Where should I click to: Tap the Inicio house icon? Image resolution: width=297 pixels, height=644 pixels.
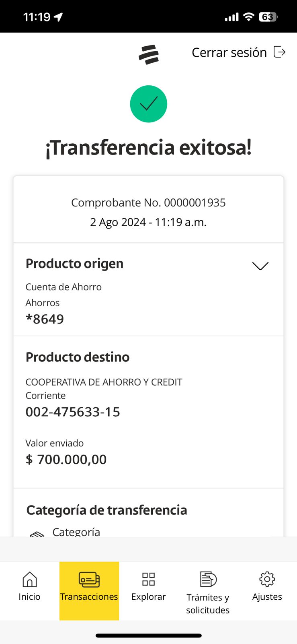click(x=29, y=580)
